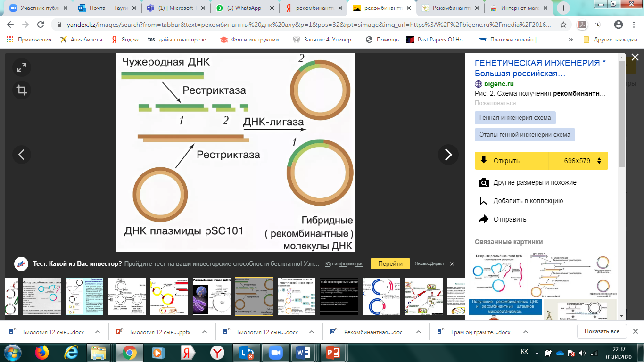Click the KK keyboard language indicator
This screenshot has height=362, width=644.
click(x=524, y=352)
